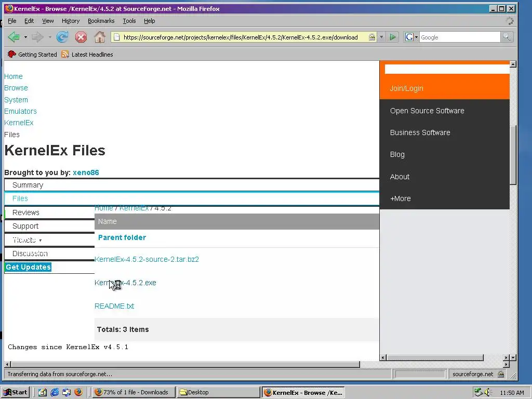
Task: Click the network tray icon
Action: pos(478,392)
